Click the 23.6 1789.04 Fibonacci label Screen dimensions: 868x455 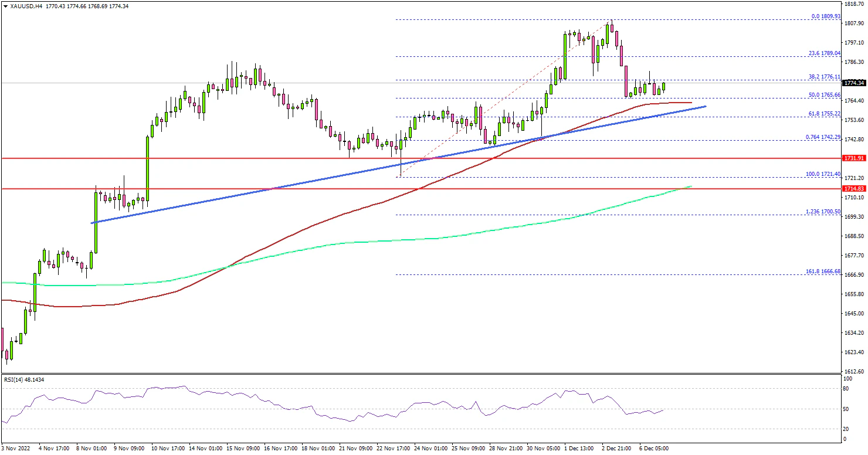point(823,53)
